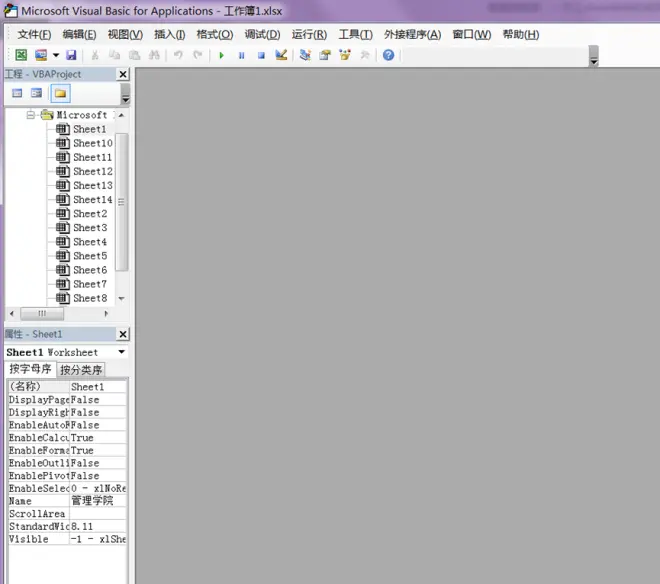Image resolution: width=660 pixels, height=584 pixels.
Task: Click the Visible property value field
Action: click(98, 539)
